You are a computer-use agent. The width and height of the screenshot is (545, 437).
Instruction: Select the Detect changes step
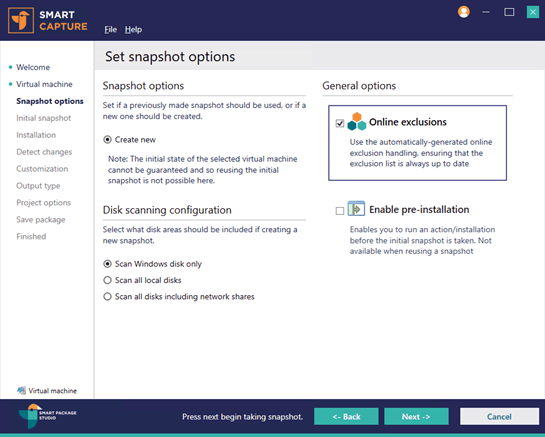[44, 152]
